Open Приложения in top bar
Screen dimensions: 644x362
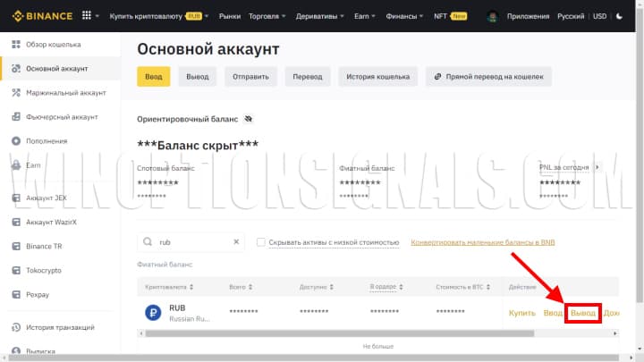[x=528, y=16]
